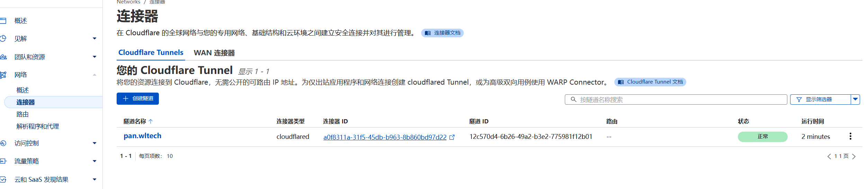Click the 概述 icon in the sidebar
The width and height of the screenshot is (868, 189).
click(3, 21)
